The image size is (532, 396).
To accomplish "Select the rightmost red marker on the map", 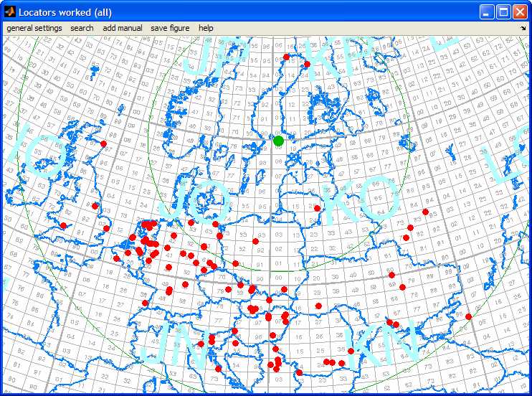I will point(469,317).
